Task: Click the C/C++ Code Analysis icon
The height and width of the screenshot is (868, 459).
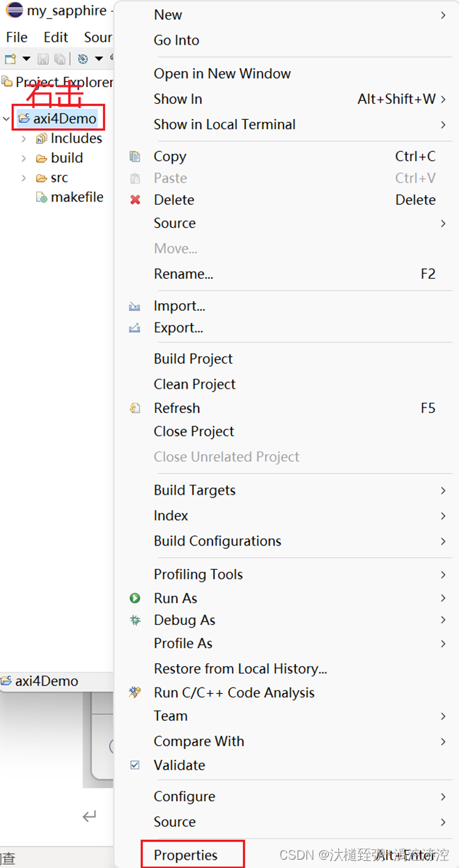Action: pos(135,692)
